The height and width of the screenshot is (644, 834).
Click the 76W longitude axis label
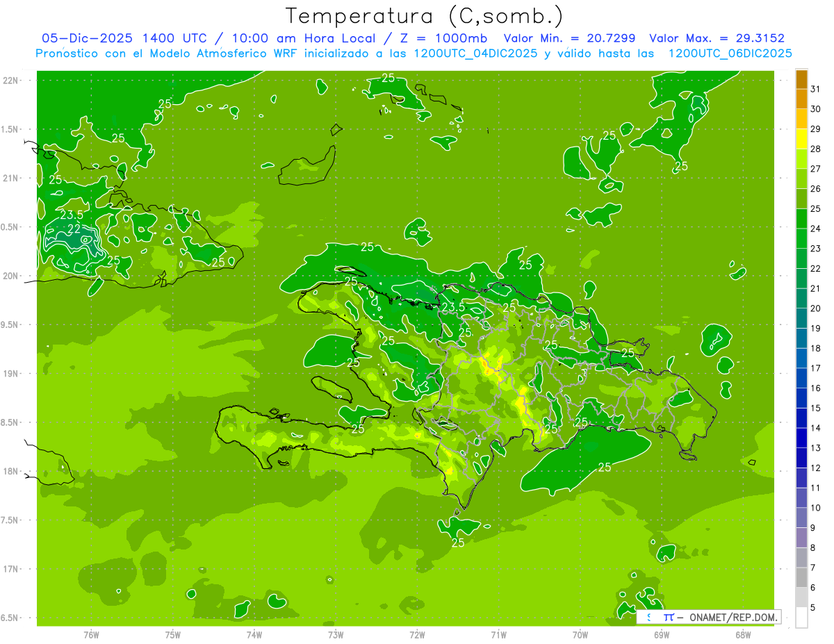[91, 636]
